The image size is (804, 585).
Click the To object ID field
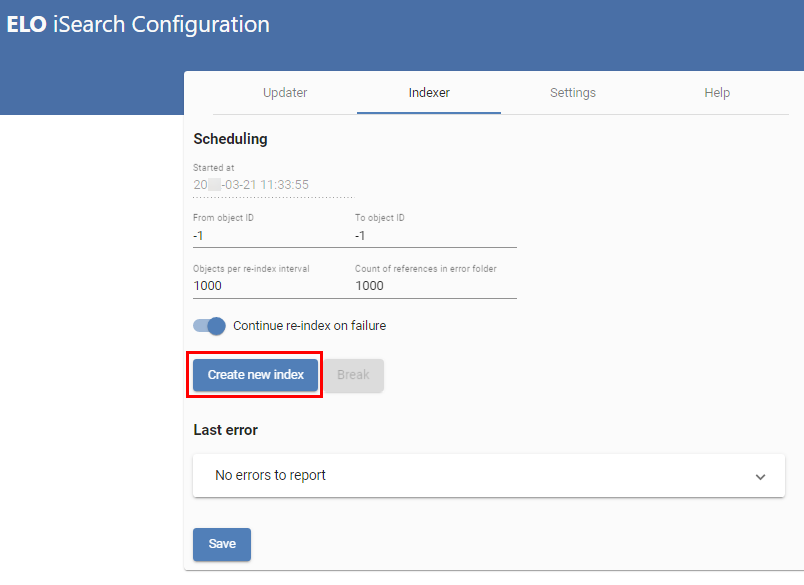tap(436, 236)
